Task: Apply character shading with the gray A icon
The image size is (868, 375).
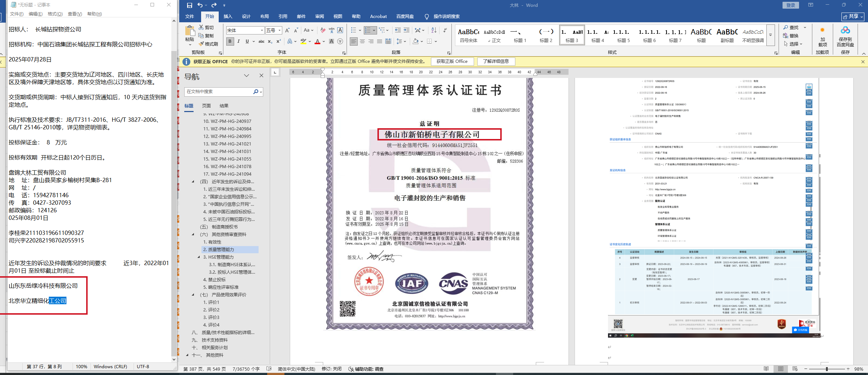Action: click(331, 42)
